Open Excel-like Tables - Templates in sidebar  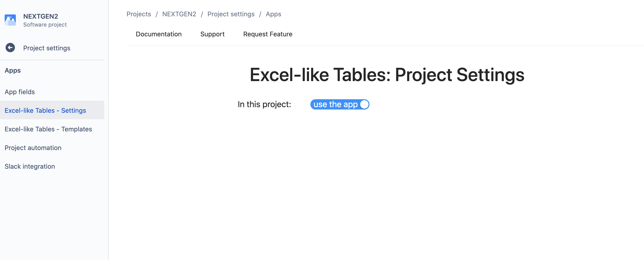tap(48, 129)
